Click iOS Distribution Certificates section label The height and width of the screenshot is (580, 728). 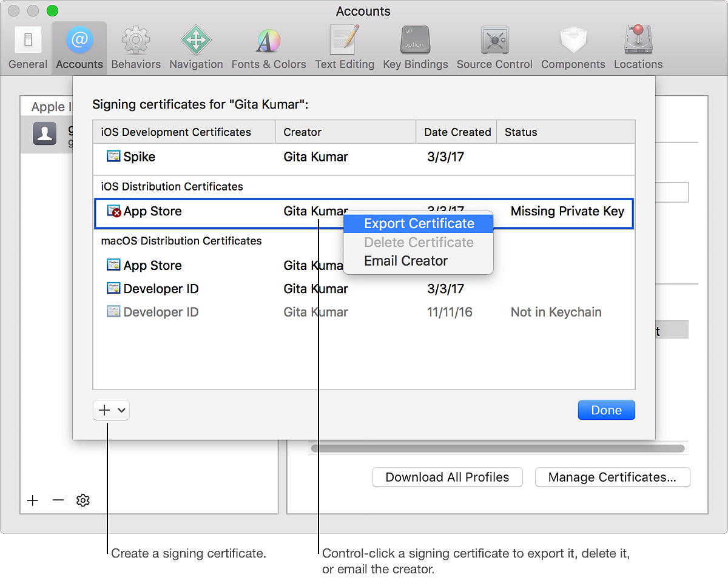pos(172,186)
